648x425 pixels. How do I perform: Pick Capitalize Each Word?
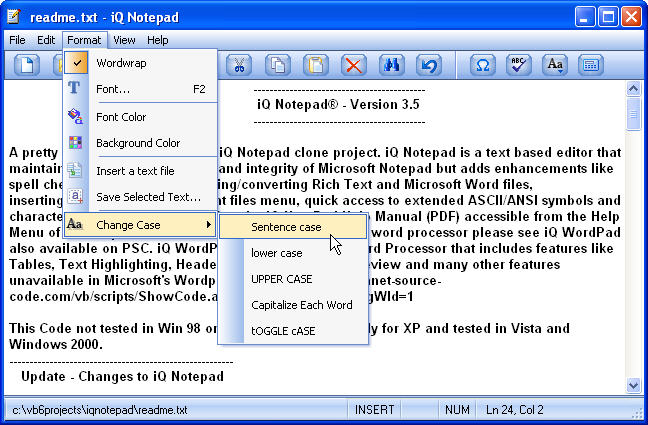301,304
